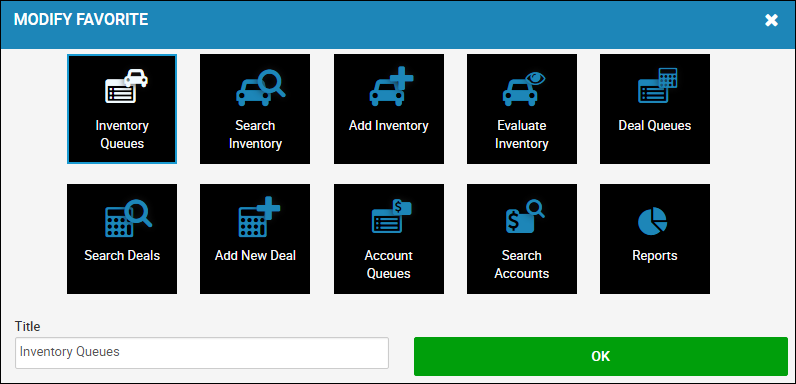Pick the Reports pie chart tile
Viewport: 796px width, 384px height.
pyautogui.click(x=655, y=239)
